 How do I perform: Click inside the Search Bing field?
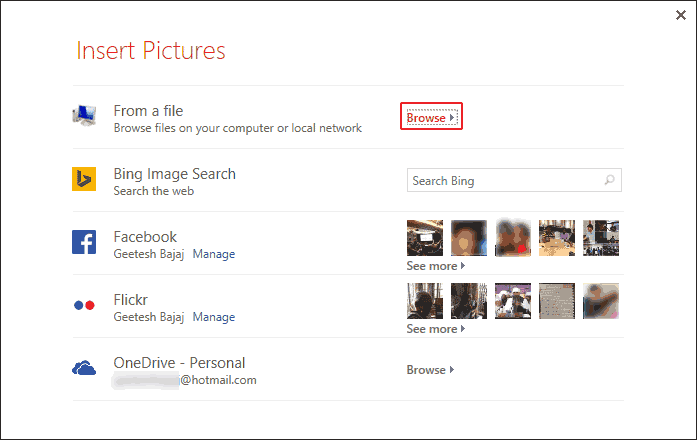point(514,180)
